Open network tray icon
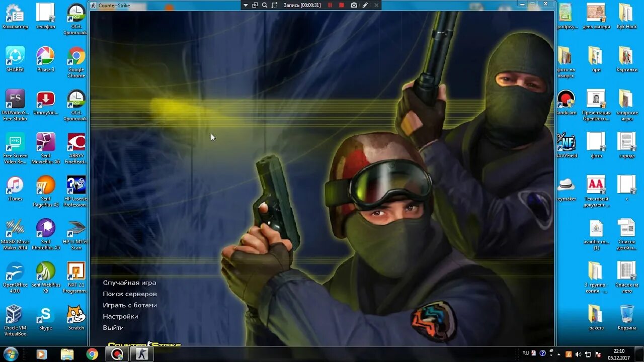The height and width of the screenshot is (362, 644). 588,354
